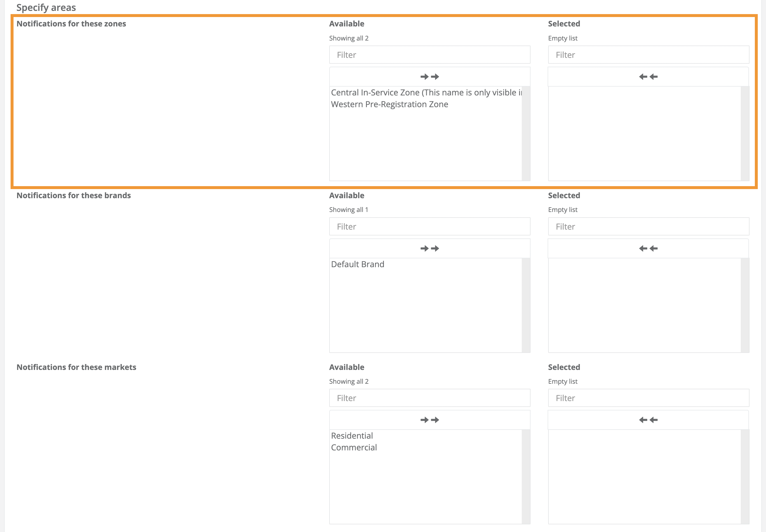Choose Residential from available markets
The height and width of the screenshot is (532, 766).
pos(352,436)
